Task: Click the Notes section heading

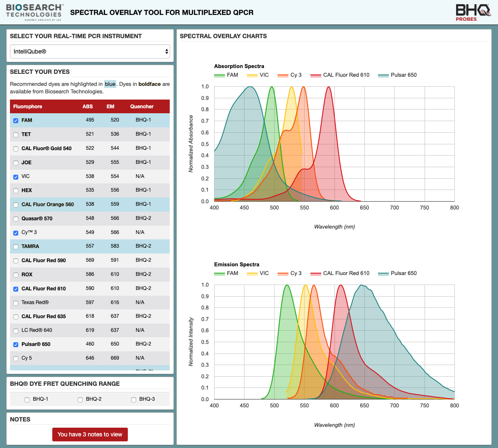Action: click(20, 419)
